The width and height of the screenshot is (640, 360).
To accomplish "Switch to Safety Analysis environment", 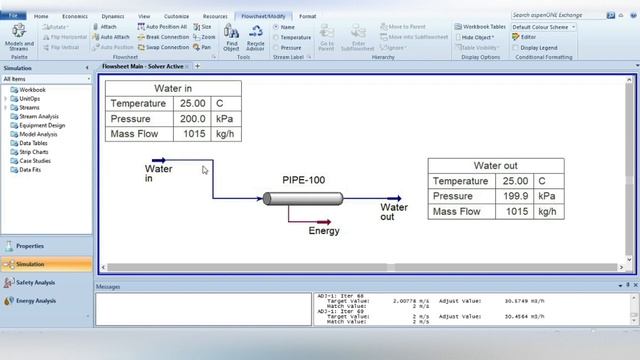I will click(x=47, y=282).
